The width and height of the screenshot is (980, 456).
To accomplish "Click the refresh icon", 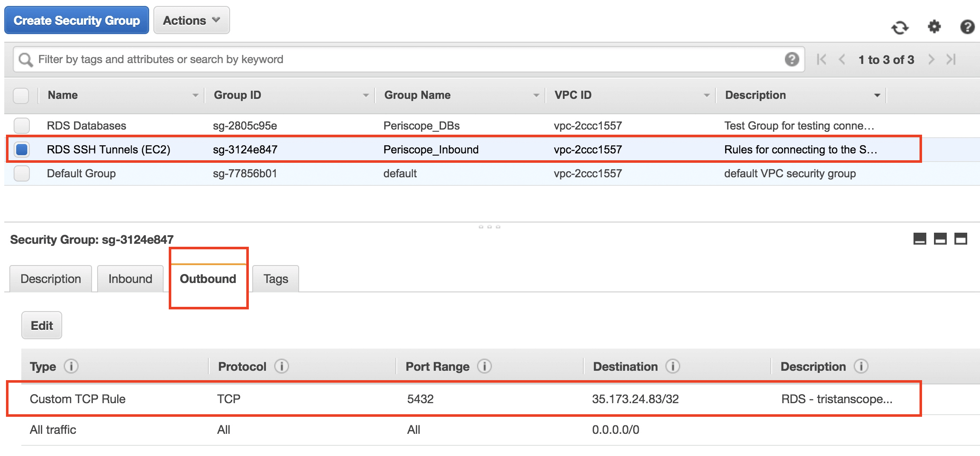I will tap(900, 28).
